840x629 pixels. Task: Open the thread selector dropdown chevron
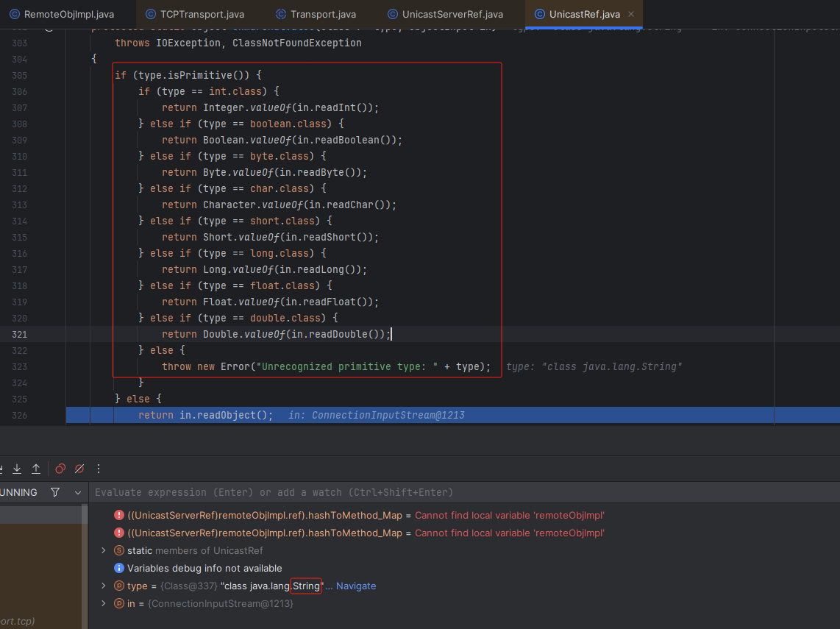(x=78, y=492)
